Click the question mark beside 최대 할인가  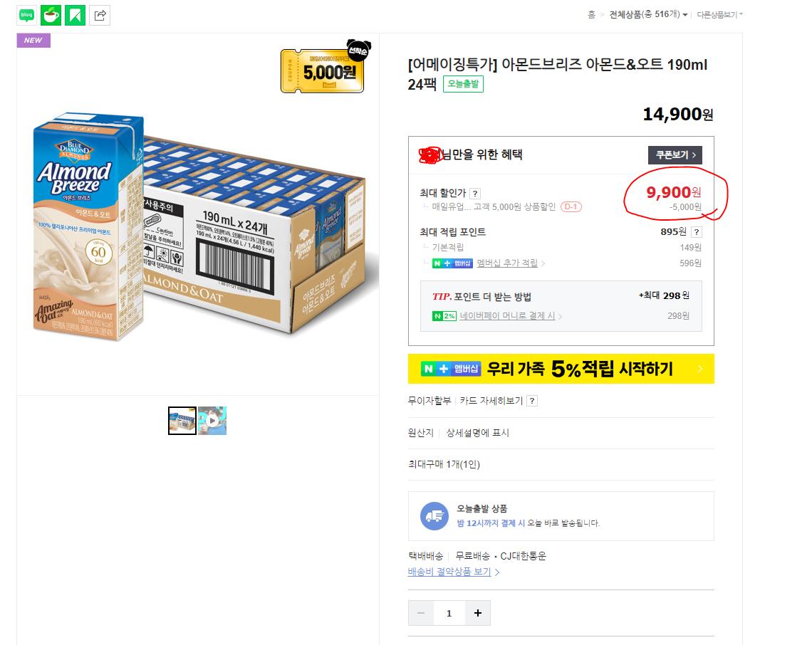475,193
